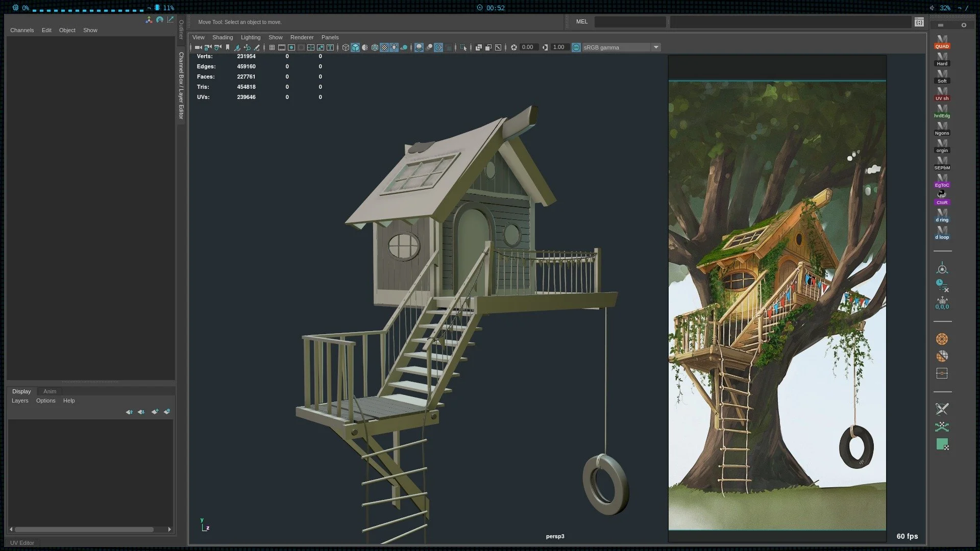Toggle the view transform ON button
Screen dimensions: 980x551
(576, 47)
